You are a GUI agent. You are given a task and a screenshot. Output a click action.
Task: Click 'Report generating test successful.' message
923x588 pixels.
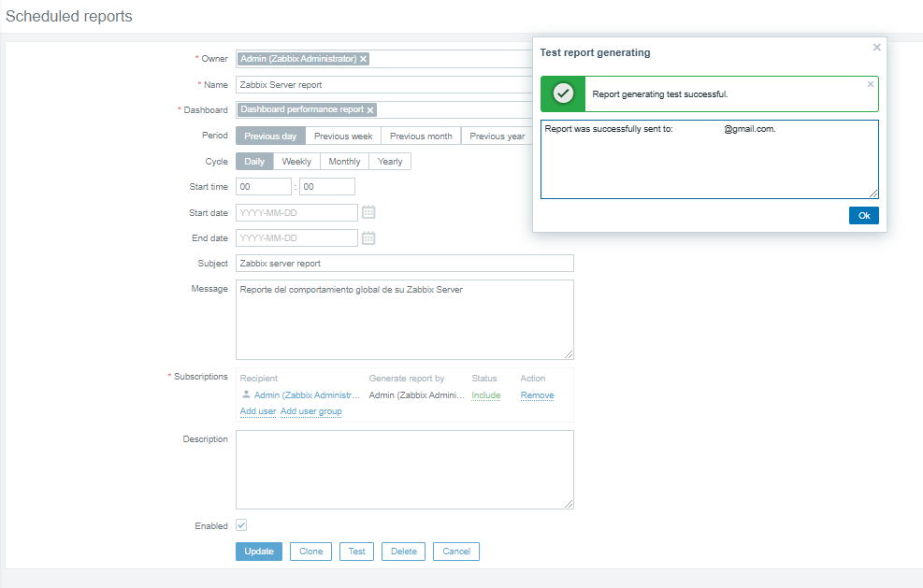coord(660,94)
